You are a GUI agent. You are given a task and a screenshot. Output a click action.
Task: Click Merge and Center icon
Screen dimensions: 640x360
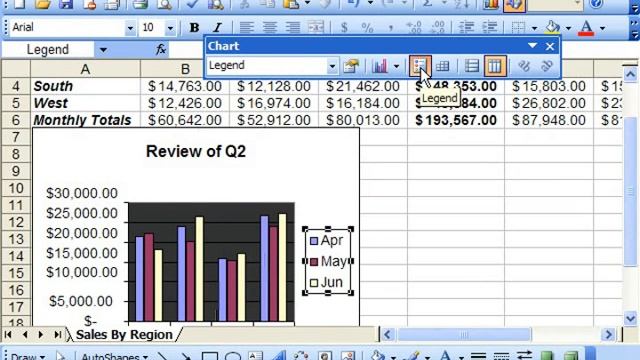click(316, 28)
